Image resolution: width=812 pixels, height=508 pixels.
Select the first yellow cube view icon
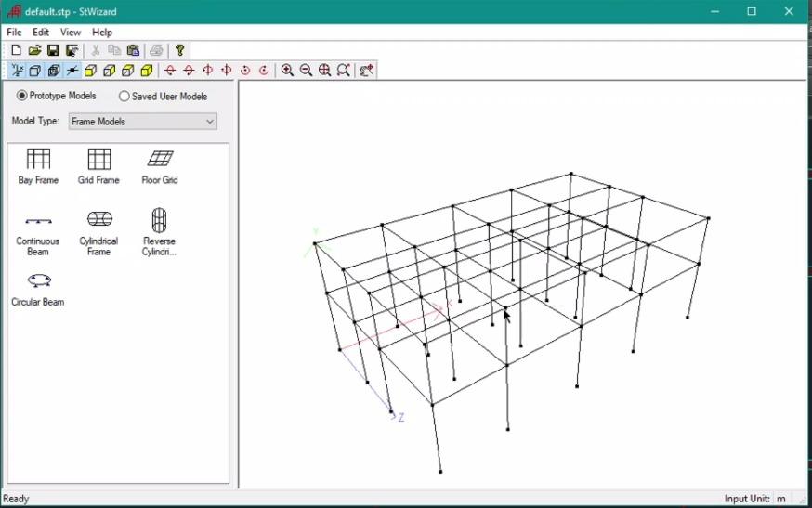91,71
